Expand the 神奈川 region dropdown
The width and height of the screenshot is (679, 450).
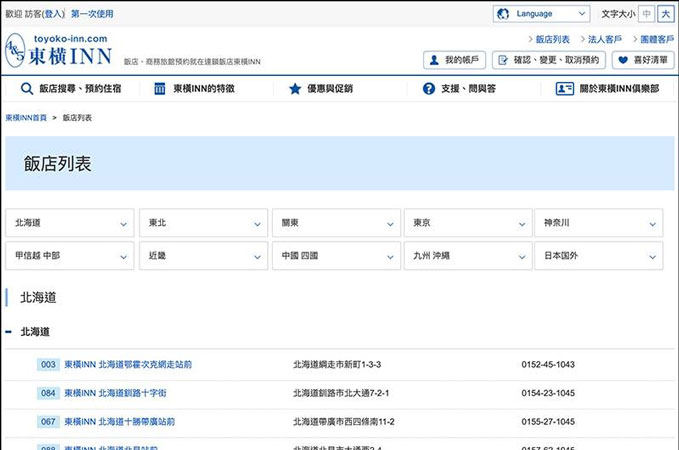pos(599,223)
